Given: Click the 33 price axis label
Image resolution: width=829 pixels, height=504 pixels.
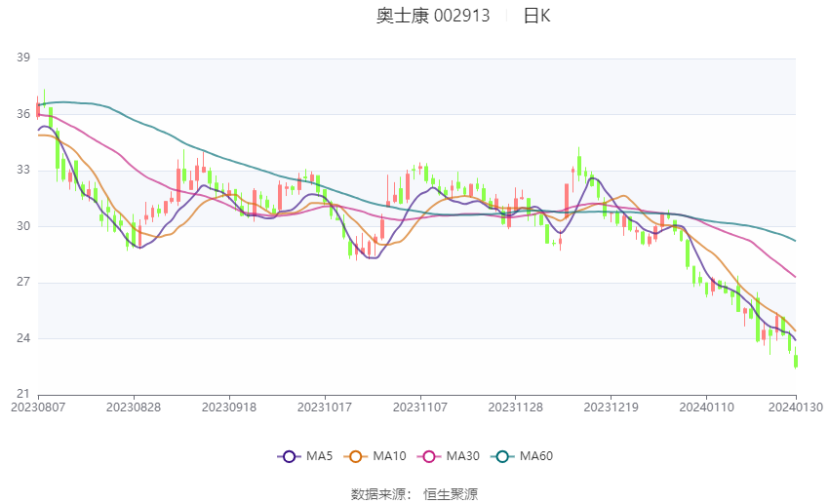Looking at the screenshot, I should 23,170.
